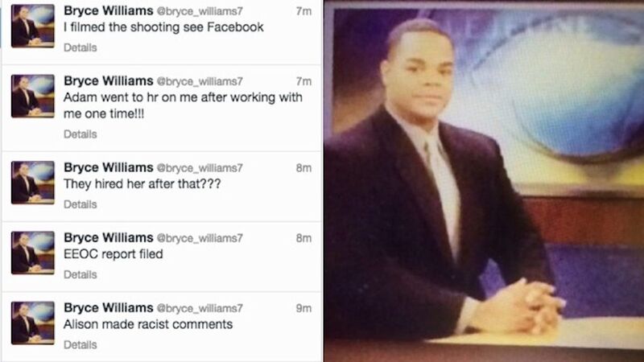Open the 9m timestamp on the Alison tweet
The image size is (644, 362).
pos(303,308)
